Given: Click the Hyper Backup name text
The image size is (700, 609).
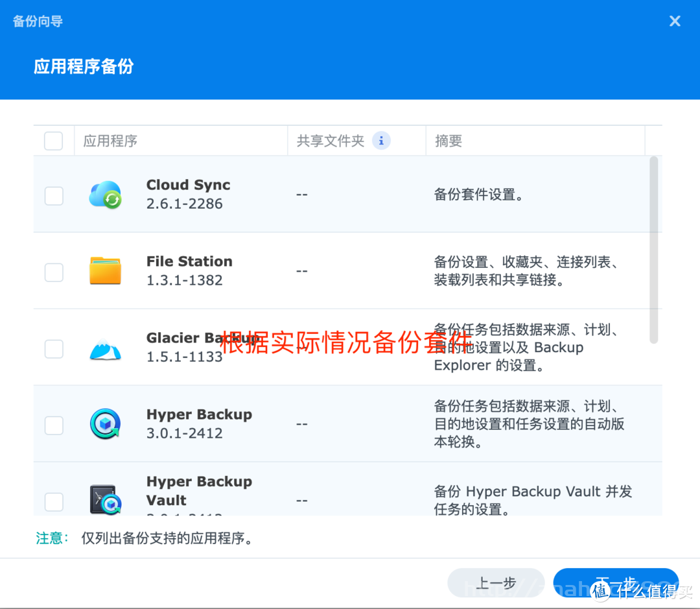Looking at the screenshot, I should [199, 414].
